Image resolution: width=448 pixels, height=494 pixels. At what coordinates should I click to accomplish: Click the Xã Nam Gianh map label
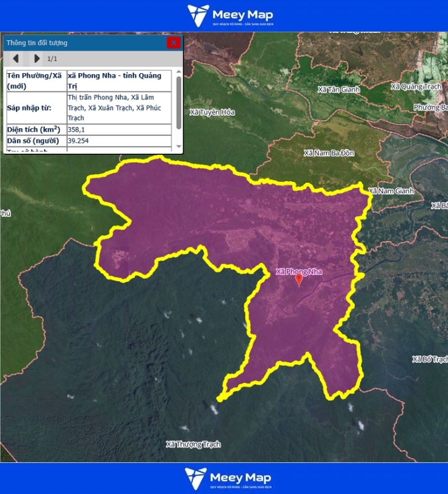coord(391,191)
